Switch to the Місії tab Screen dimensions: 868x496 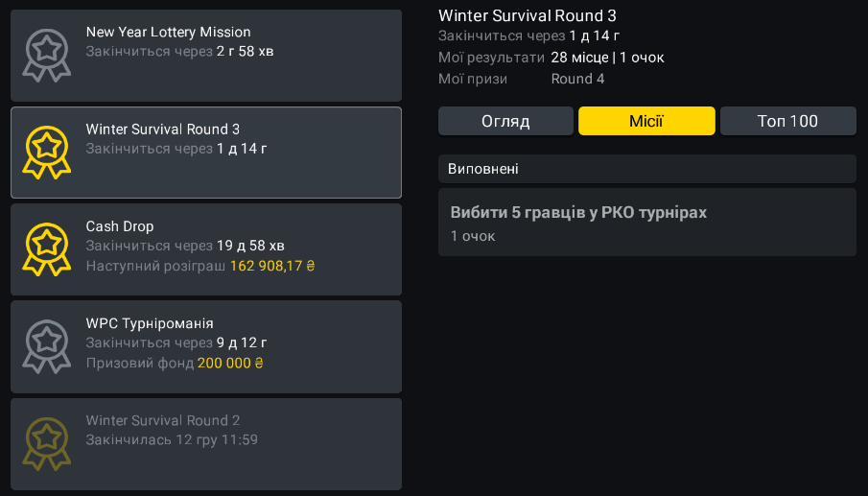click(x=646, y=121)
